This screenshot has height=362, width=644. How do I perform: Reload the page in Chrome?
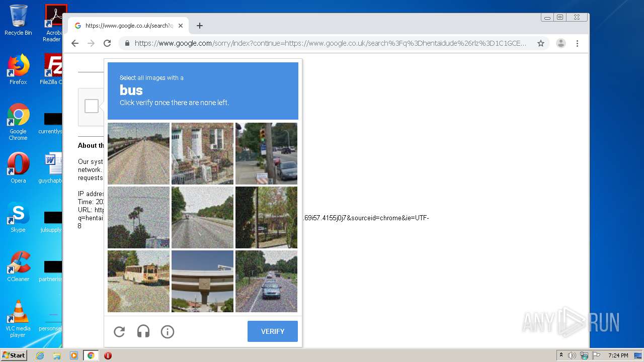coord(107,43)
